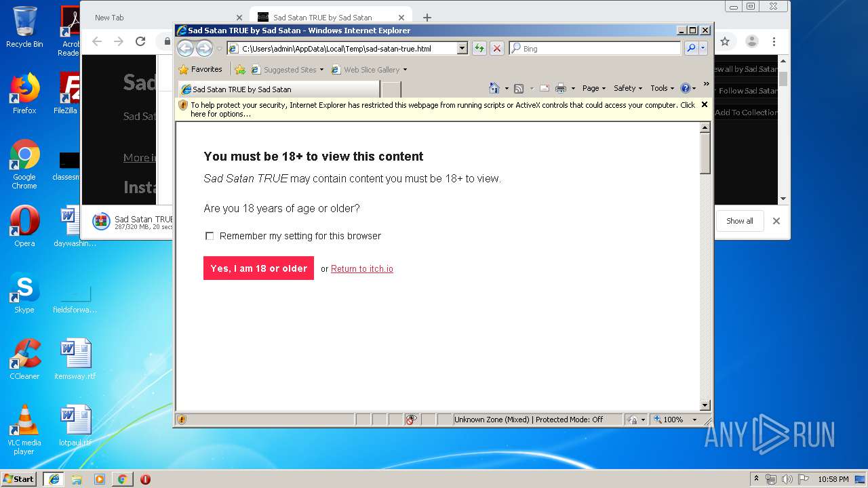Click the Bing search input box

(x=595, y=48)
